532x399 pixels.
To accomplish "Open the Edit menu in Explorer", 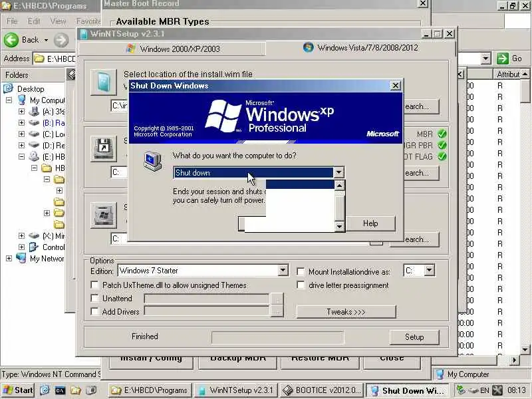I will point(34,21).
